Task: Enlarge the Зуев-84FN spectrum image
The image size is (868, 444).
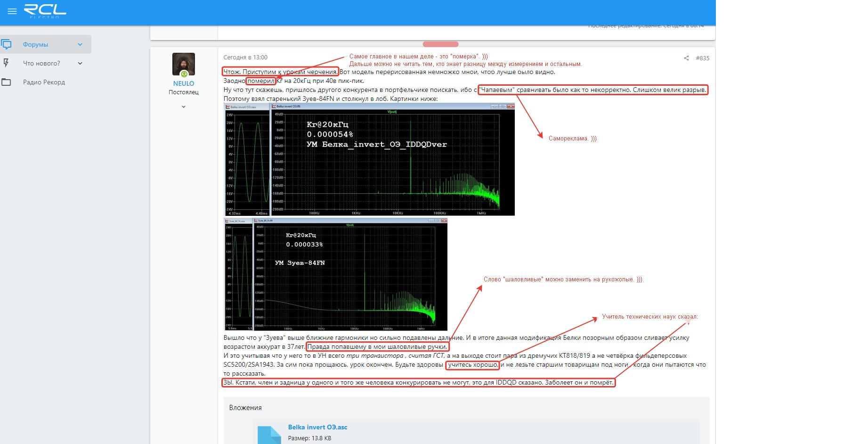Action: [335, 274]
